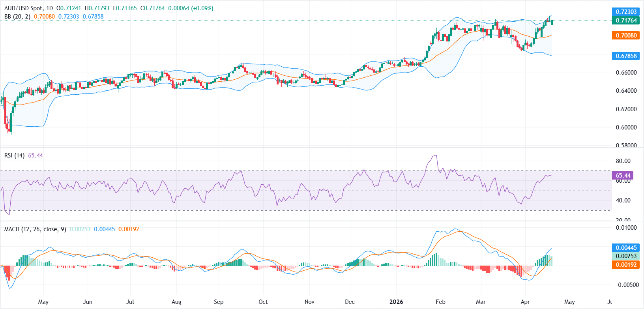Click the AUD/USD Spot symbol title
The image size is (644, 309).
[x=23, y=8]
